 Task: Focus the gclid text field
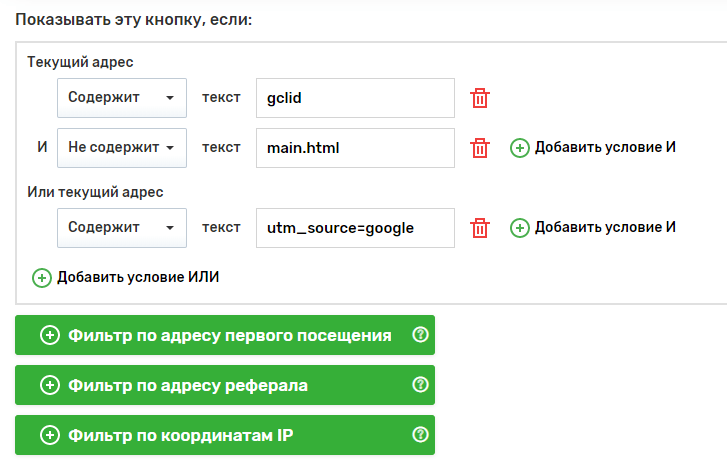(355, 98)
